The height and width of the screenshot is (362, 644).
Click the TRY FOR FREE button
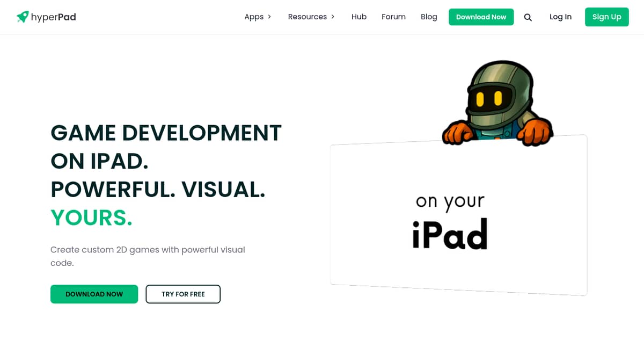(x=183, y=294)
